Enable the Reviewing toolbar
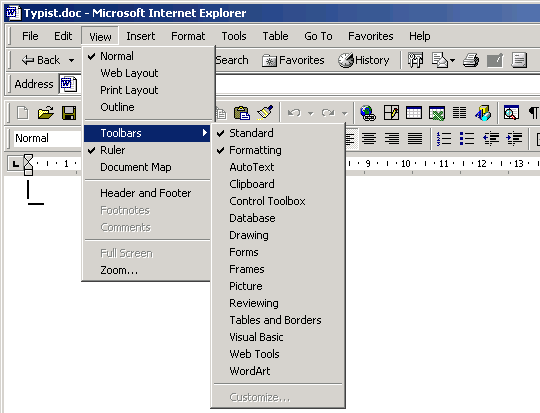The image size is (540, 413). pyautogui.click(x=278, y=303)
